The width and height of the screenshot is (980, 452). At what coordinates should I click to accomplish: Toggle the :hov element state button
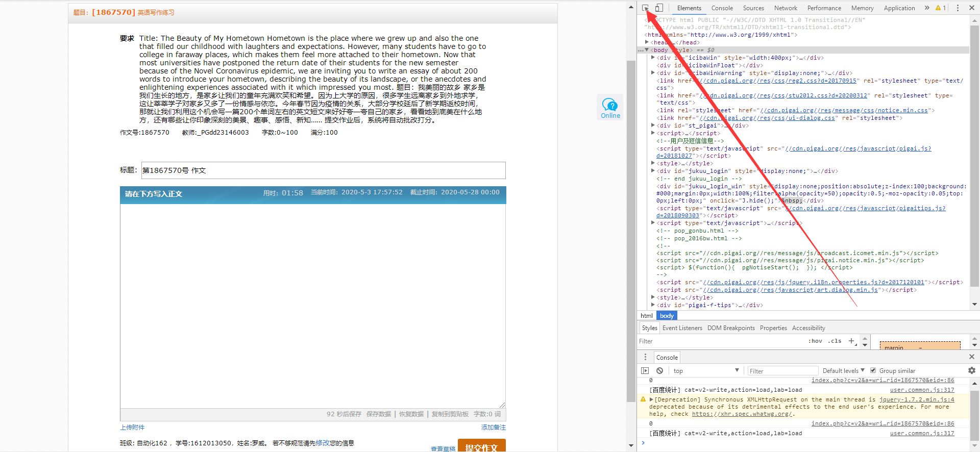815,341
